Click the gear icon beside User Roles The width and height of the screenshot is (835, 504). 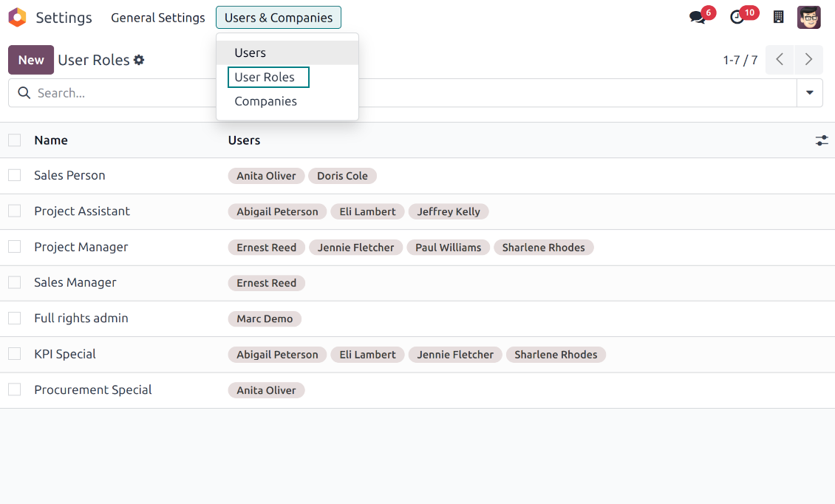tap(139, 61)
